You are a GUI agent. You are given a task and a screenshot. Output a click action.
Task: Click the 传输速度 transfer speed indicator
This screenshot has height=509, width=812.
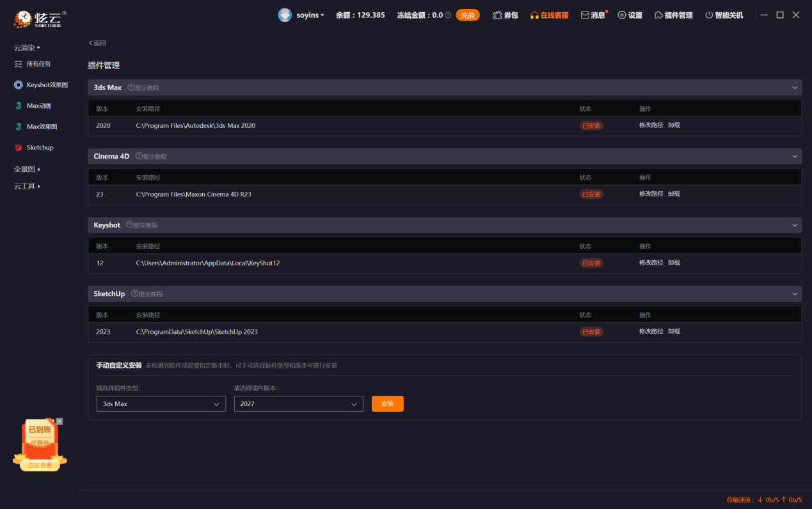(764, 499)
